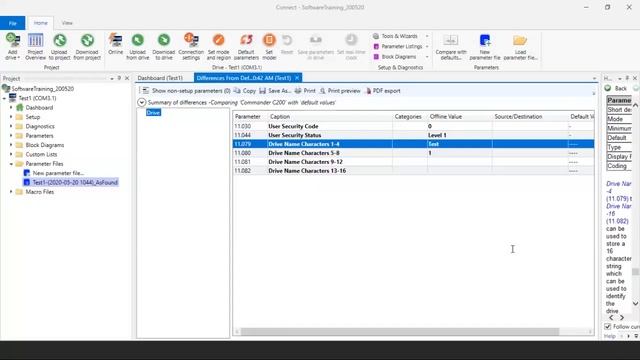
Task: Collapse the Parameter Files folder
Action: click(x=11, y=164)
